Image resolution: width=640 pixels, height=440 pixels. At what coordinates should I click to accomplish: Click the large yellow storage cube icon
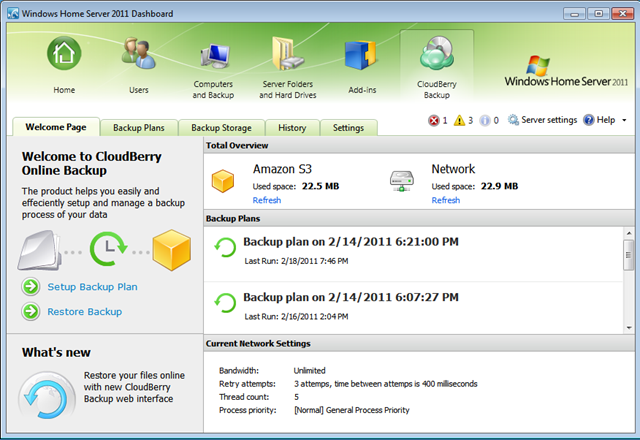coord(171,250)
